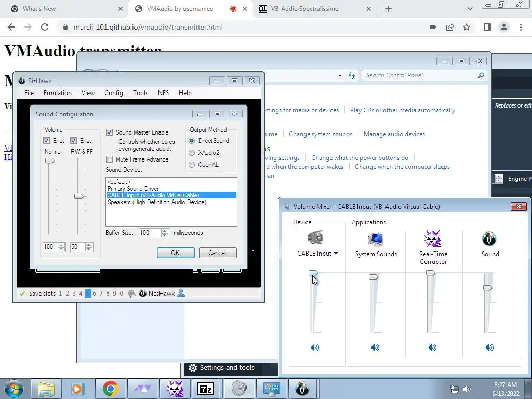The height and width of the screenshot is (399, 532).
Task: Open BizHawk Emulation menu
Action: pos(57,92)
